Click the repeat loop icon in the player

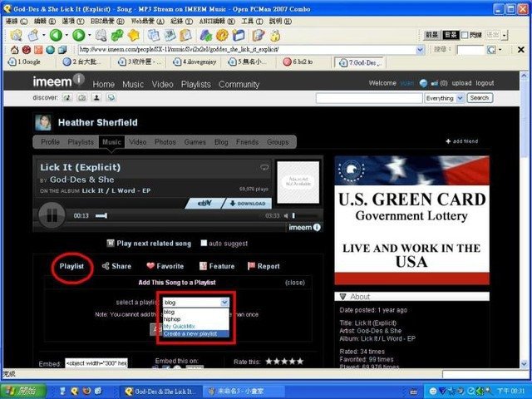pyautogui.click(x=264, y=167)
